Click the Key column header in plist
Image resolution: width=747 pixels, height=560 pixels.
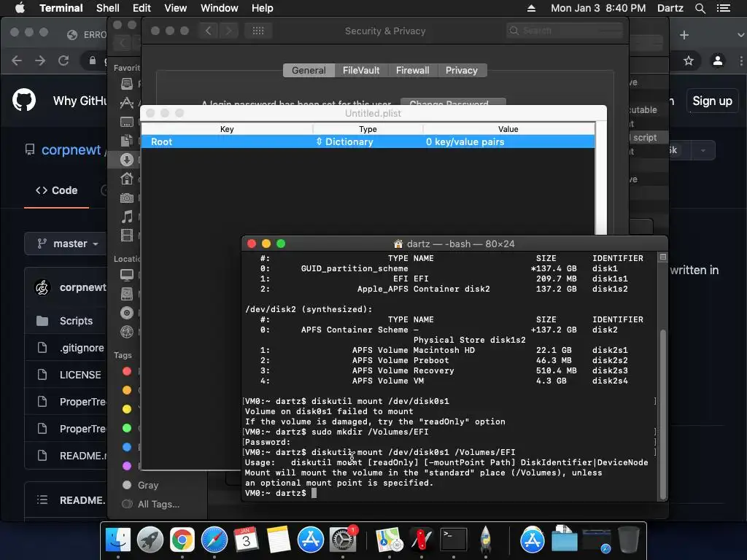(227, 129)
